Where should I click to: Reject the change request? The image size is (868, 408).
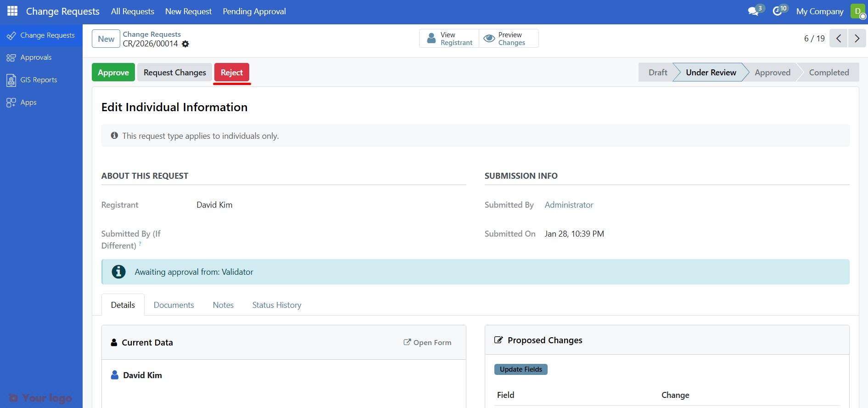tap(232, 73)
